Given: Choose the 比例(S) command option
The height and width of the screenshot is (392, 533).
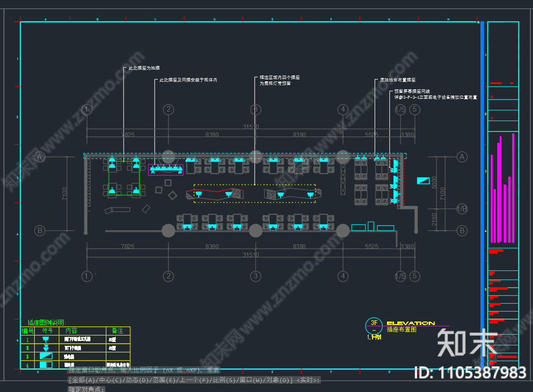Looking at the screenshot, I should click(x=225, y=380).
